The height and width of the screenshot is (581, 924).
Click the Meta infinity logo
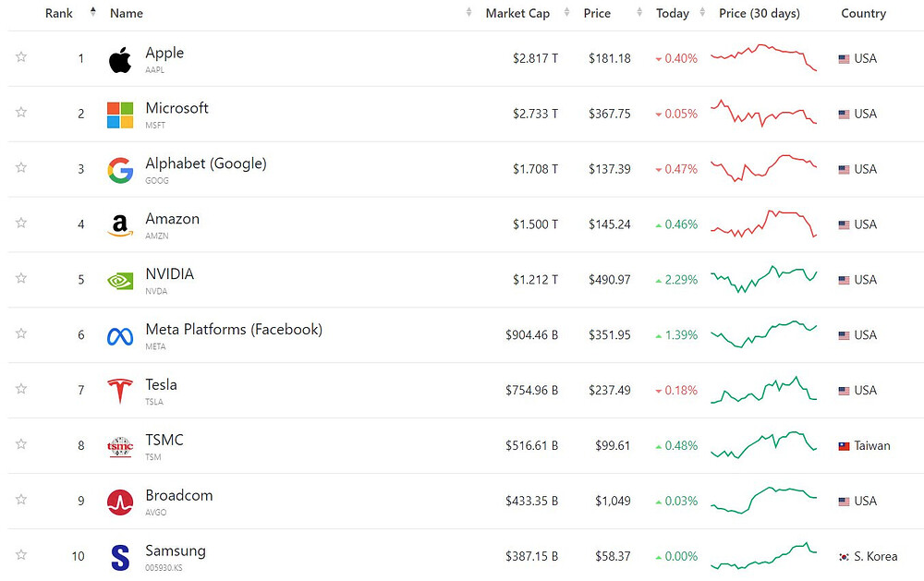click(x=120, y=336)
